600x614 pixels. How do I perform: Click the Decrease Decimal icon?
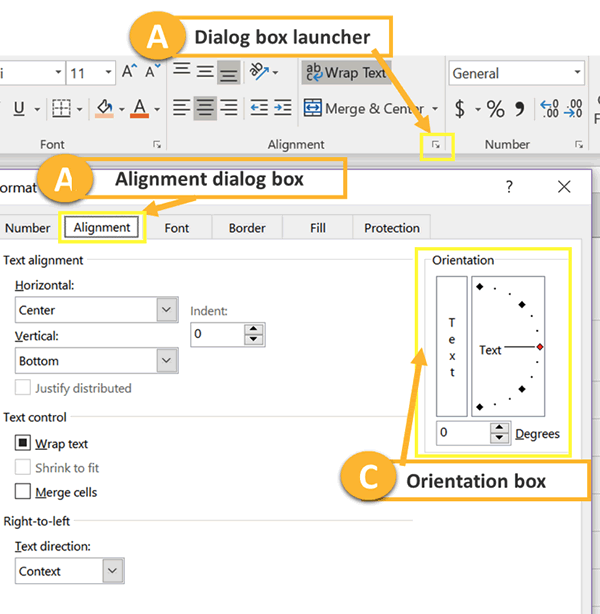tap(573, 108)
